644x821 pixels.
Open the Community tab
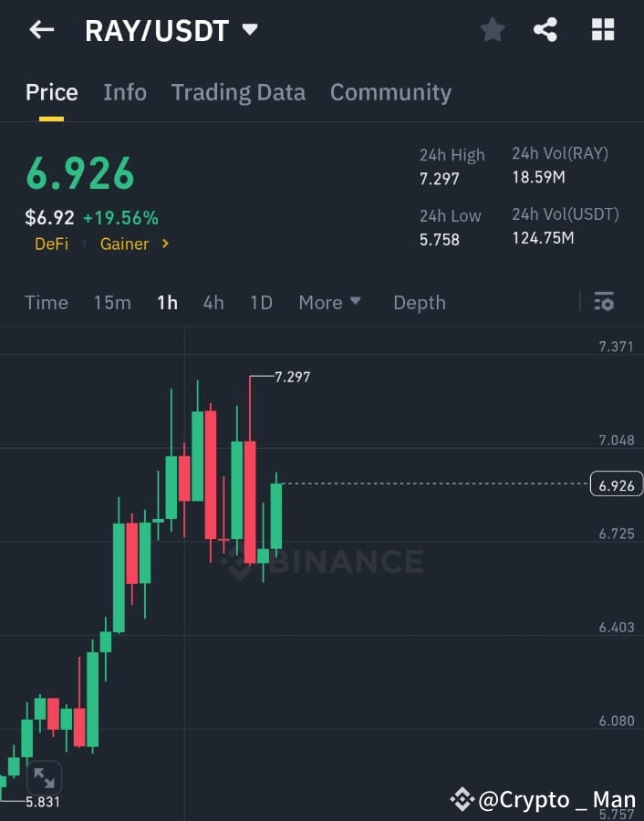pyautogui.click(x=390, y=92)
